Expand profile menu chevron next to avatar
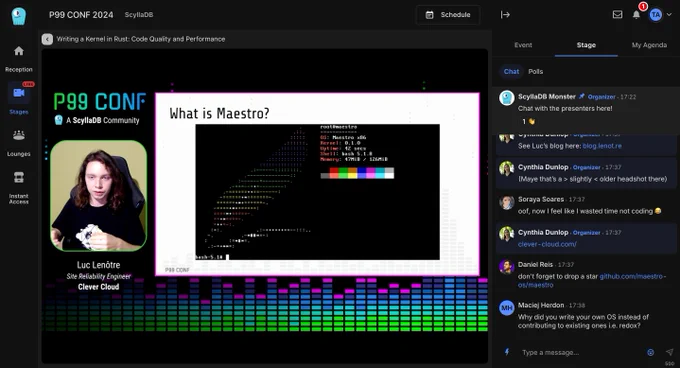The height and width of the screenshot is (368, 680). pyautogui.click(x=669, y=15)
